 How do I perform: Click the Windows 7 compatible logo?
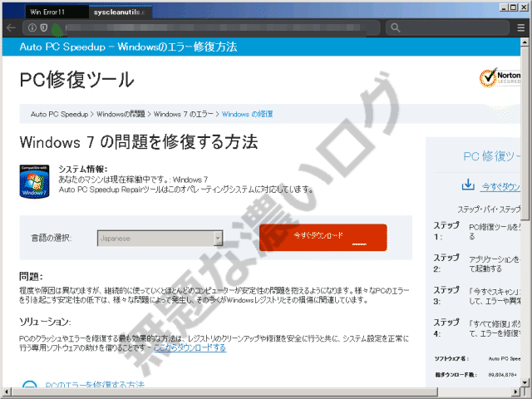tap(35, 181)
